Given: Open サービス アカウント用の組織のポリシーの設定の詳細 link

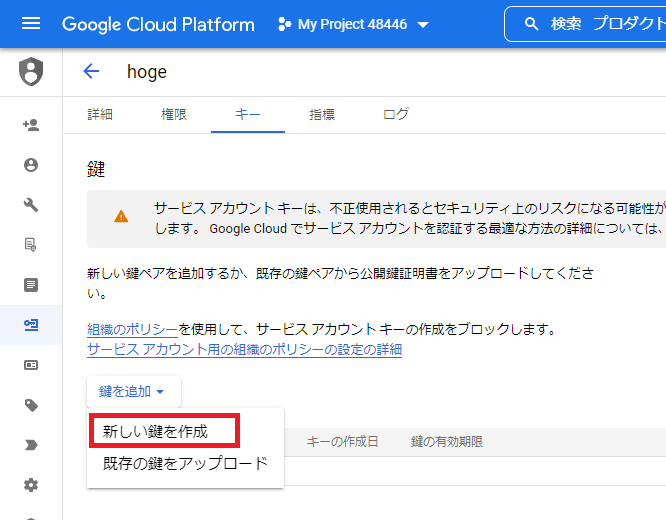Looking at the screenshot, I should click(x=245, y=349).
